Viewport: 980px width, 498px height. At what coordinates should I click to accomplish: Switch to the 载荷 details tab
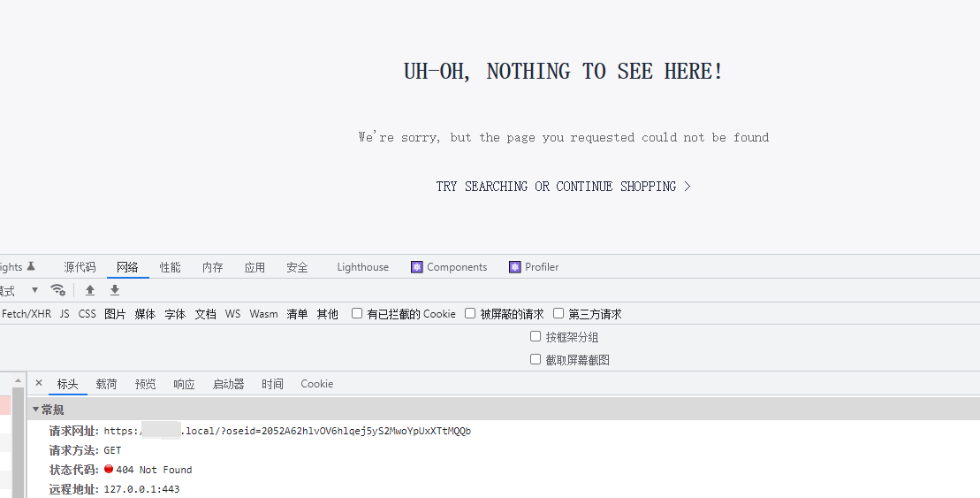pyautogui.click(x=106, y=384)
